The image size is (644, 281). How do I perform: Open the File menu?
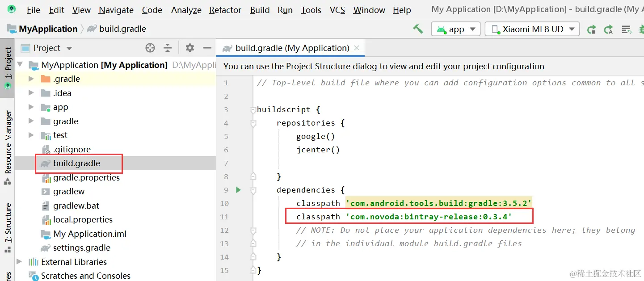pos(34,10)
